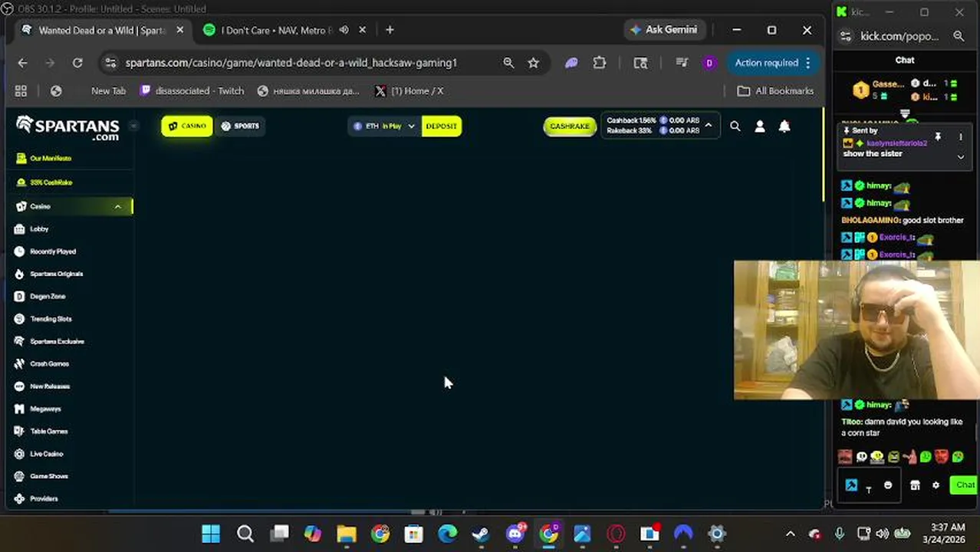Open Providers in sidebar

coord(44,498)
